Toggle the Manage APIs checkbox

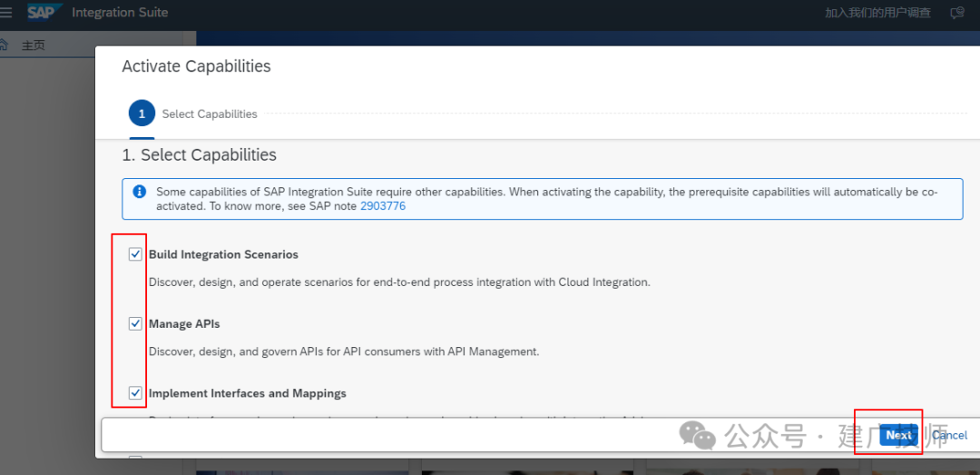(x=135, y=323)
